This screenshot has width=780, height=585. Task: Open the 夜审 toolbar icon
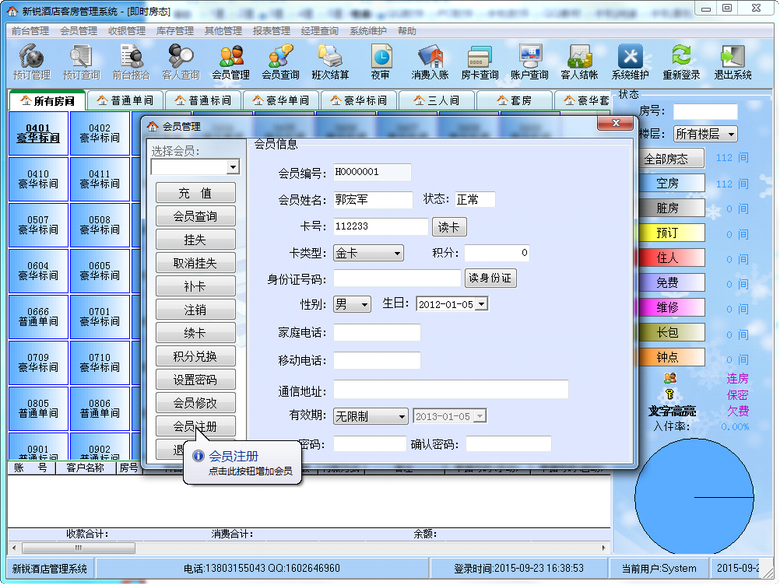(381, 62)
